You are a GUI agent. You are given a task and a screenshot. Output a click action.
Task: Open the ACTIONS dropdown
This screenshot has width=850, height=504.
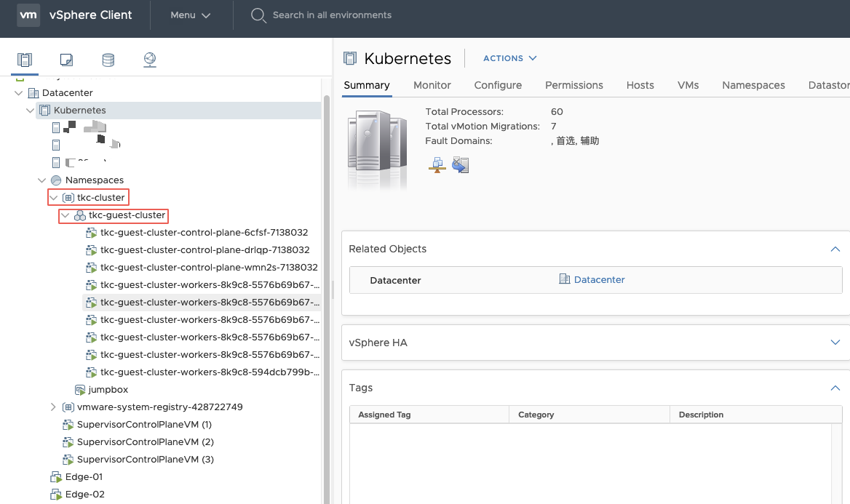[x=509, y=58]
